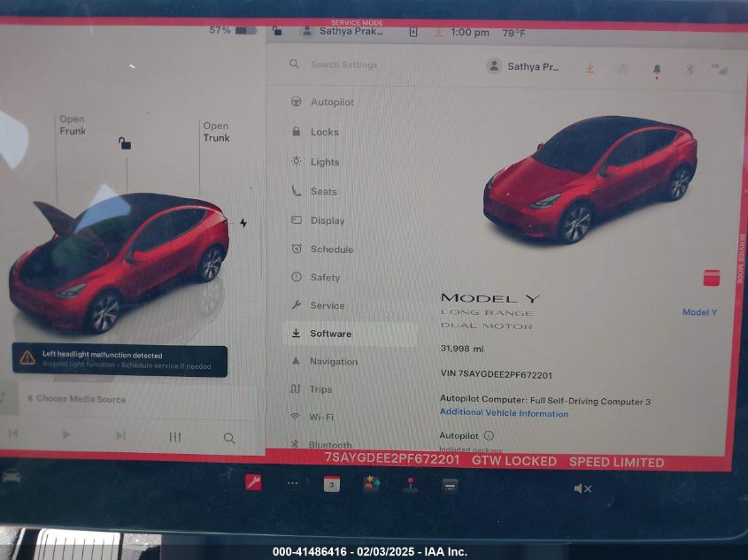Open the Autopilot settings menu item
Screen dimensions: 748x560
pyautogui.click(x=331, y=103)
